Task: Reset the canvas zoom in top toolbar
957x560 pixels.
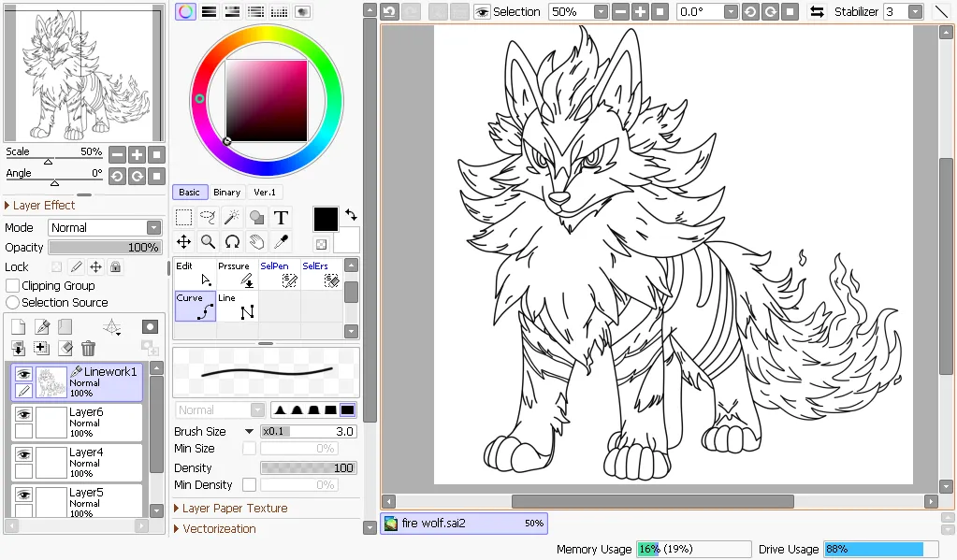Action: [660, 11]
